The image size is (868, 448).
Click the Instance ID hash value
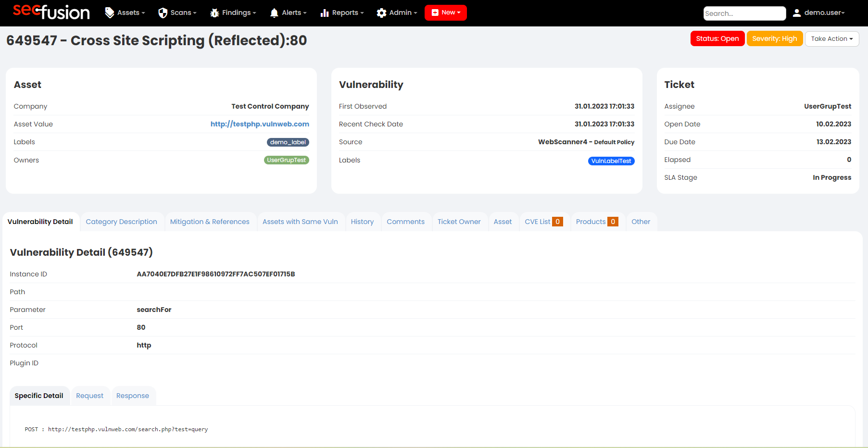tap(216, 274)
